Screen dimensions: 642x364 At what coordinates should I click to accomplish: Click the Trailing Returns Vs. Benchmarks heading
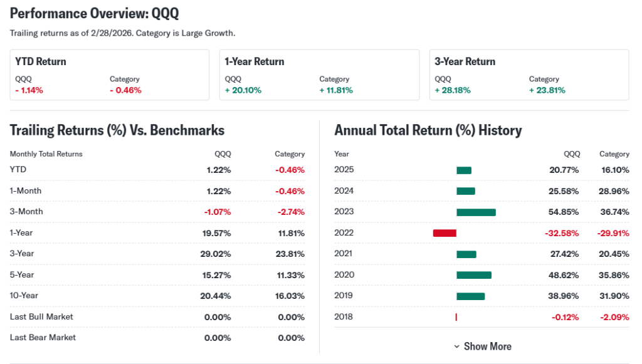pyautogui.click(x=117, y=130)
